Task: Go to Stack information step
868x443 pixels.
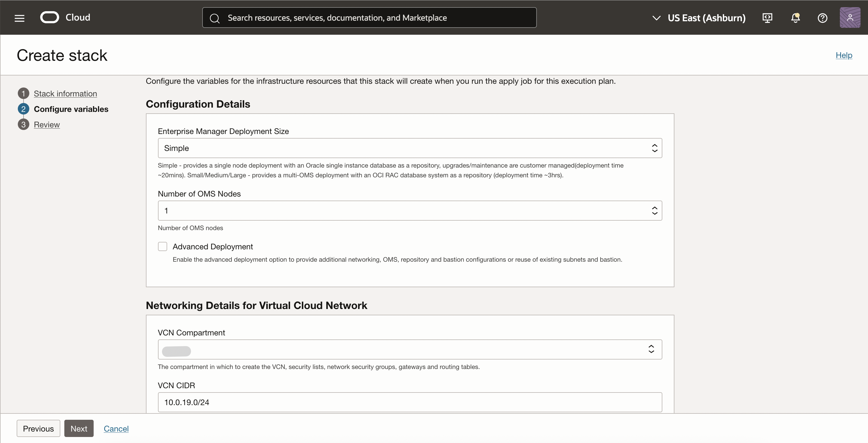Action: 65,94
